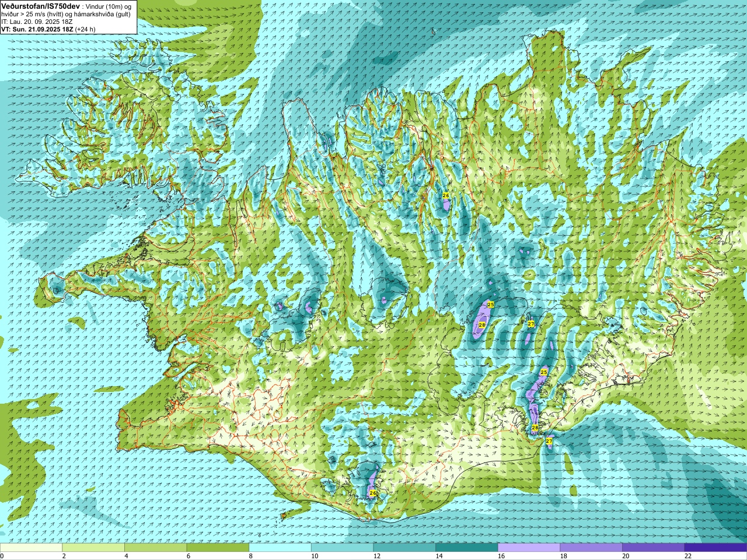The height and width of the screenshot is (560, 747).
Task: Select the green 4–6 m/s legend swatch
Action: 155,548
